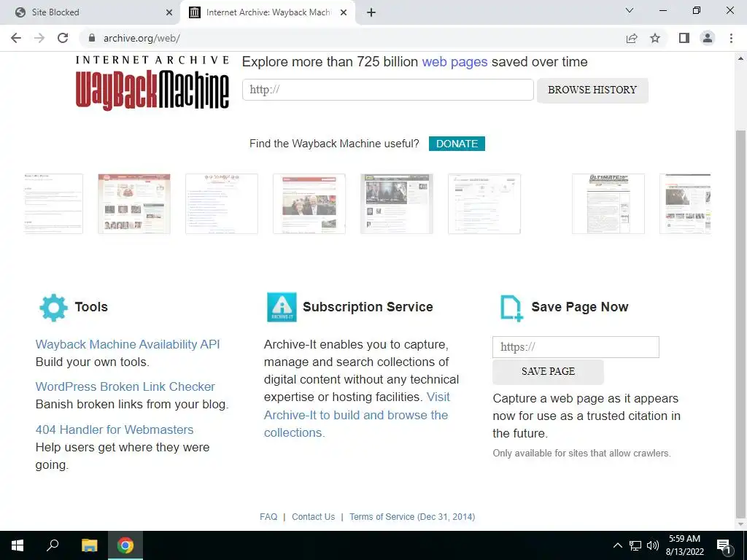The image size is (747, 560).
Task: Click the browser forward arrow
Action: 39,38
